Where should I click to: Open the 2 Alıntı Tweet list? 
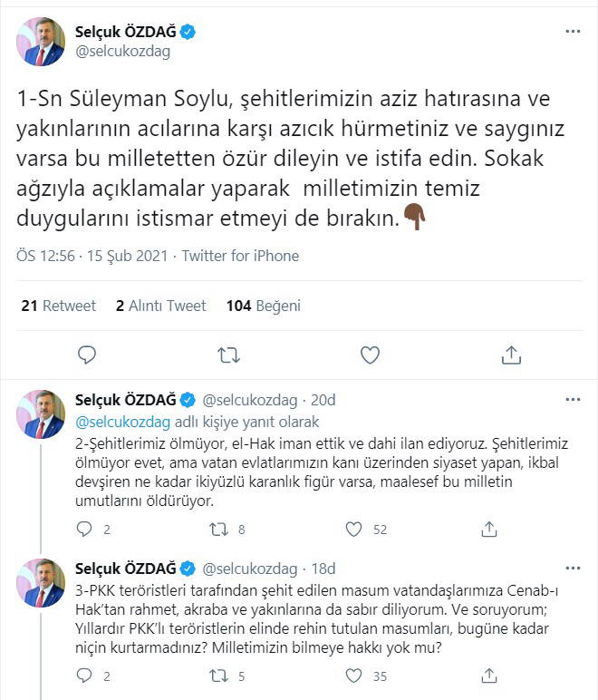[x=160, y=306]
